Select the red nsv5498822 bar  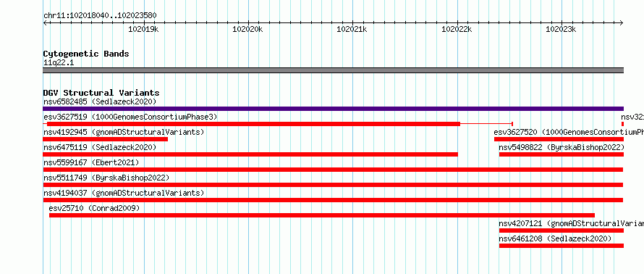pos(562,154)
